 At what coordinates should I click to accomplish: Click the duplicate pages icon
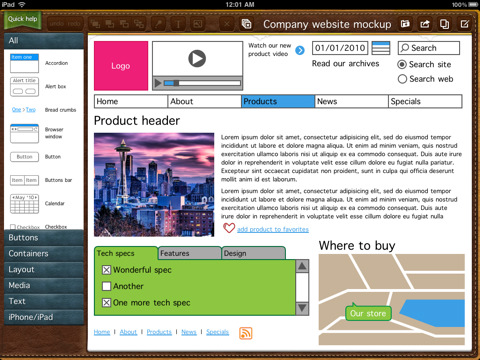click(x=444, y=24)
